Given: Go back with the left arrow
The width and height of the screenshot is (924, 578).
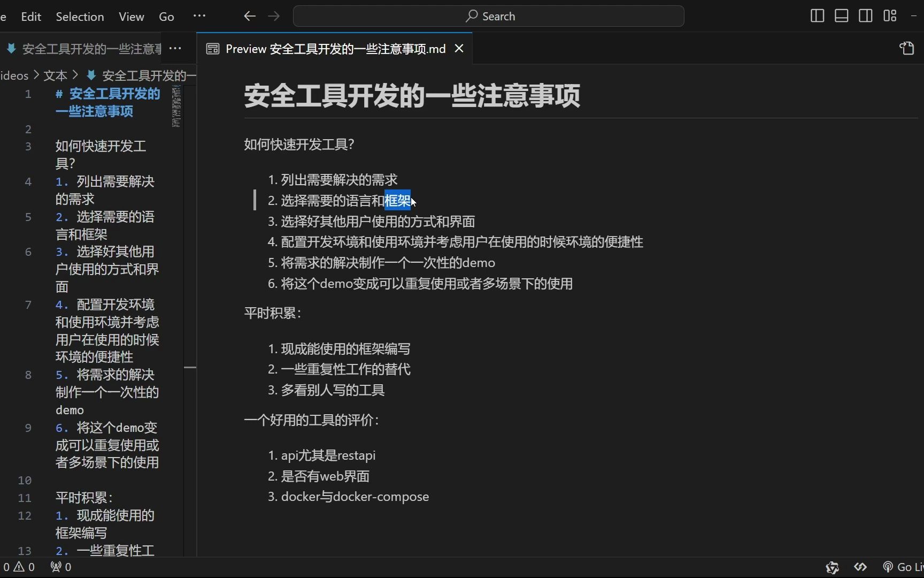Looking at the screenshot, I should click(250, 16).
